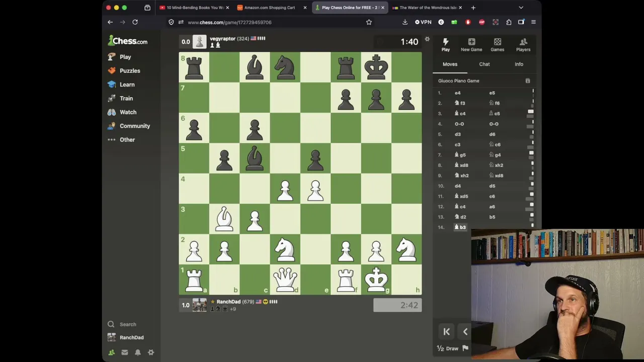The width and height of the screenshot is (644, 362).
Task: Bookmark this page with the star icon
Action: (x=369, y=22)
